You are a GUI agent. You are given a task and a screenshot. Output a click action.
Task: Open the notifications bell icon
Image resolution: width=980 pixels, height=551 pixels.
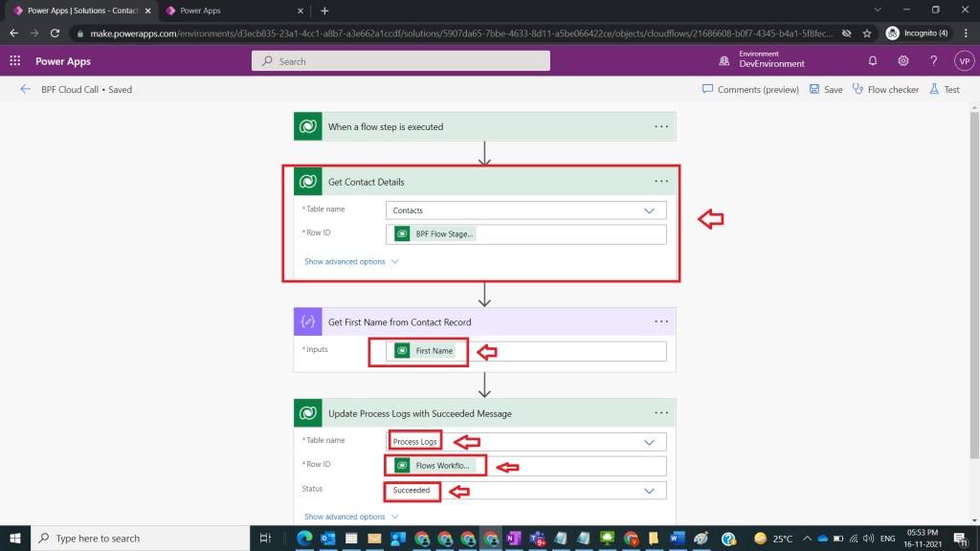tap(873, 61)
